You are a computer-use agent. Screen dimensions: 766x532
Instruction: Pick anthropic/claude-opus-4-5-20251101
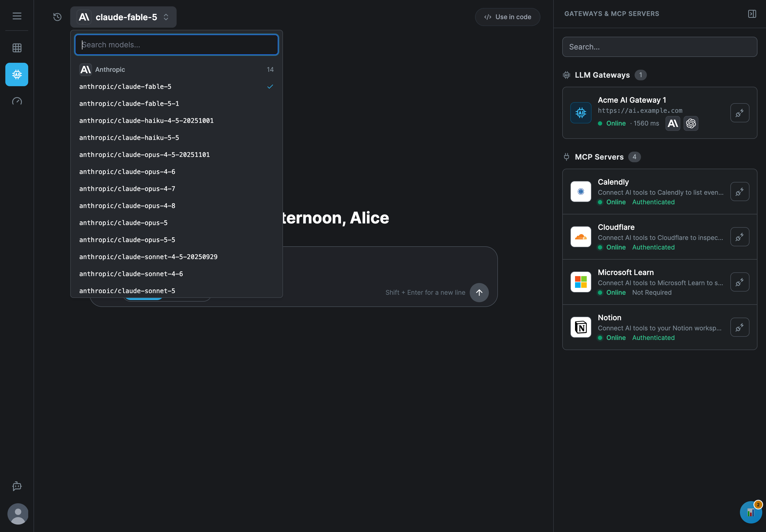click(x=176, y=155)
